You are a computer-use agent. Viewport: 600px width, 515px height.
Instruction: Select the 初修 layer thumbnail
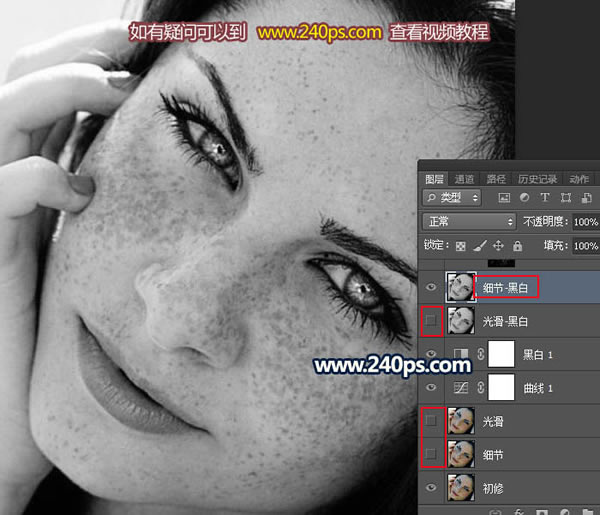tap(461, 487)
